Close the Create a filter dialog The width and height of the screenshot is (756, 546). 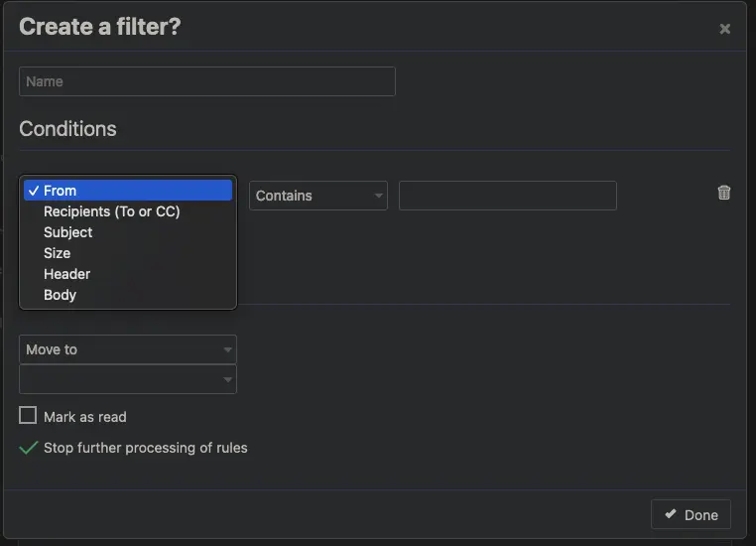(x=724, y=29)
